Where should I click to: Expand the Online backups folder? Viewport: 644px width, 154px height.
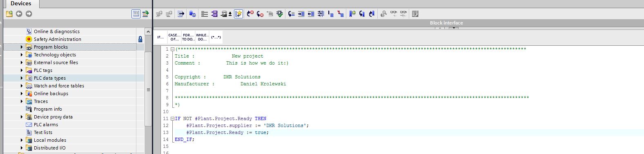click(x=22, y=94)
